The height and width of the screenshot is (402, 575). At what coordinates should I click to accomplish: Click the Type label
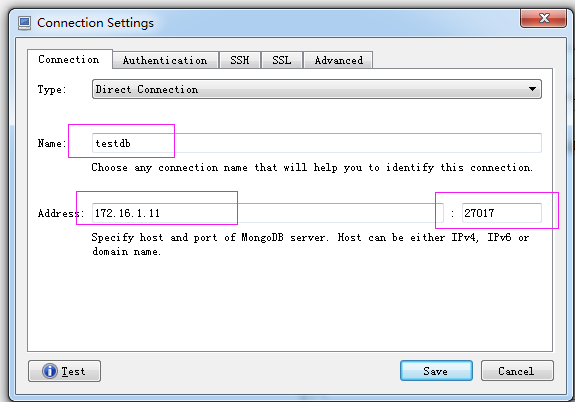click(x=52, y=89)
